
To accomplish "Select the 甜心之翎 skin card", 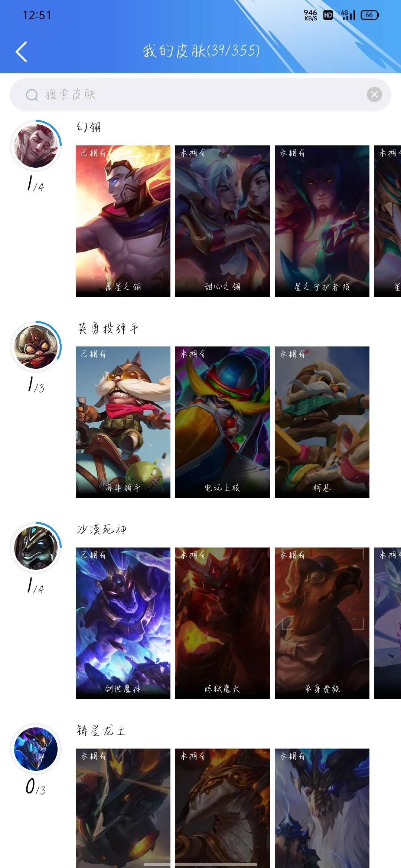I will (x=222, y=221).
